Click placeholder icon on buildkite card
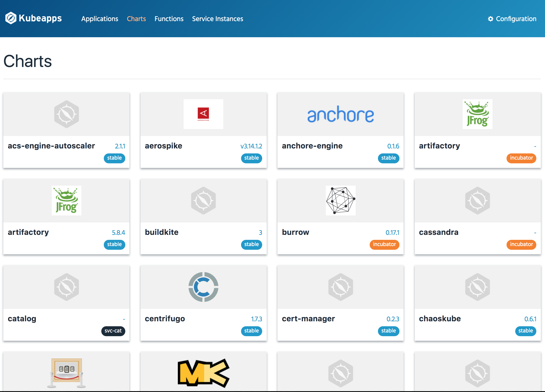Viewport: 545px width, 392px height. click(x=203, y=200)
